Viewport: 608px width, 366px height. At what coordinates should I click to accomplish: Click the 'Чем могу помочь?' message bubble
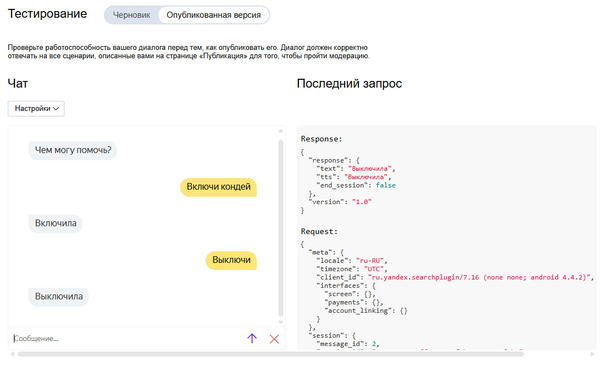point(73,150)
